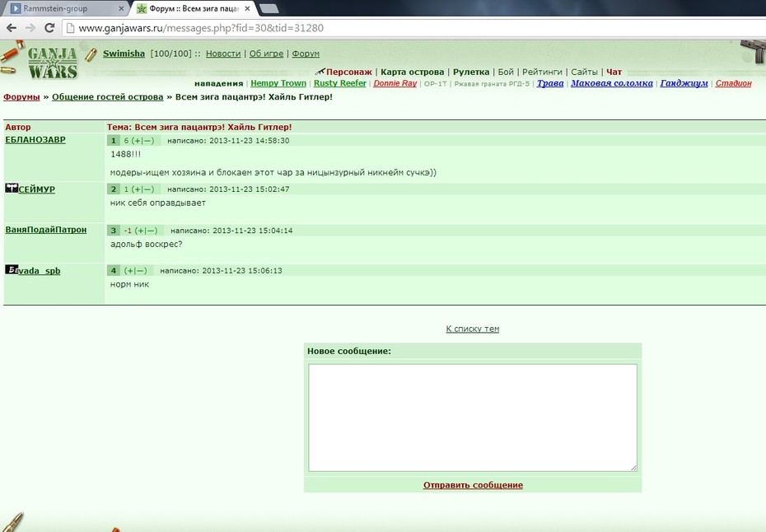Go to Форумы breadcrumb link
Screen dimensions: 766x532
pos(21,96)
